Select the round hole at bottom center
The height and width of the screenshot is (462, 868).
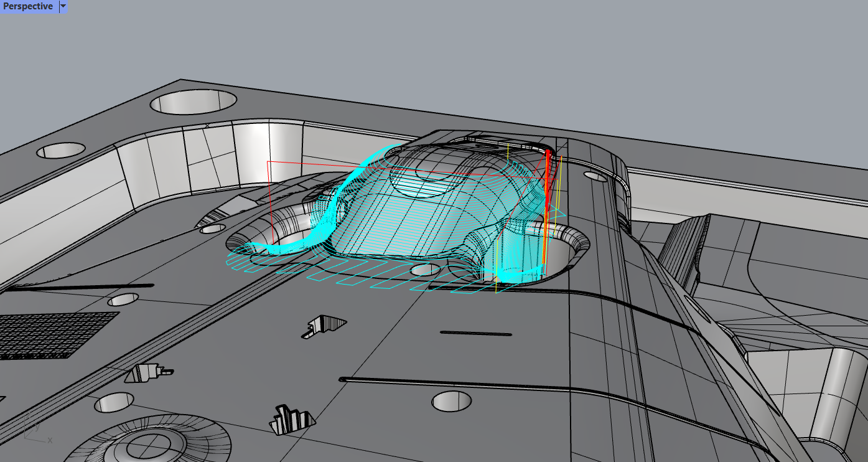pos(451,402)
